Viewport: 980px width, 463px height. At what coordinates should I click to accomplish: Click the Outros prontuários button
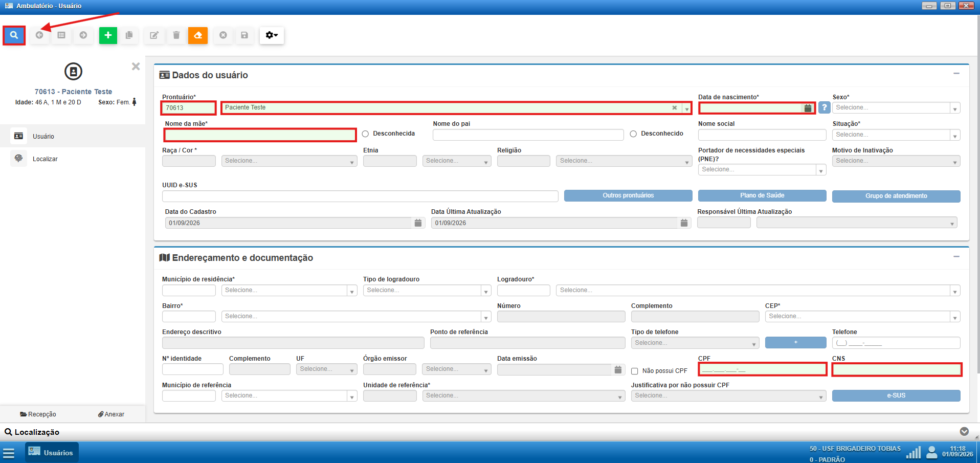[628, 196]
